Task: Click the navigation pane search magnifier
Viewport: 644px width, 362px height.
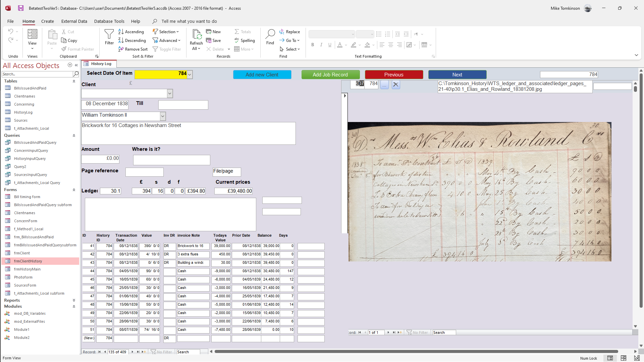Action: coord(76,74)
